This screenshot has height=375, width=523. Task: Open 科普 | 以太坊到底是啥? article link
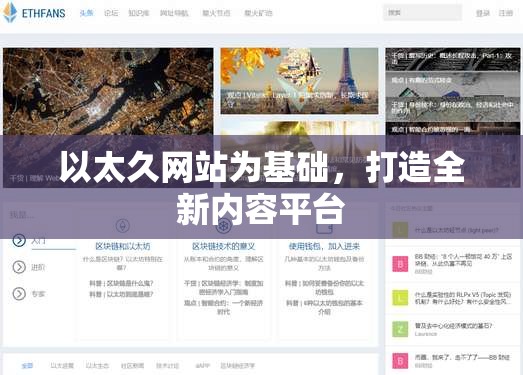(x=121, y=294)
